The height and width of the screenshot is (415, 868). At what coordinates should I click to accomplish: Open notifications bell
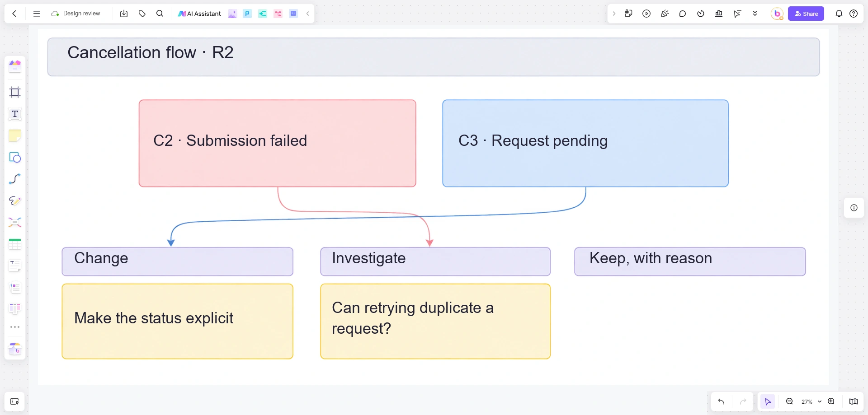click(x=839, y=14)
